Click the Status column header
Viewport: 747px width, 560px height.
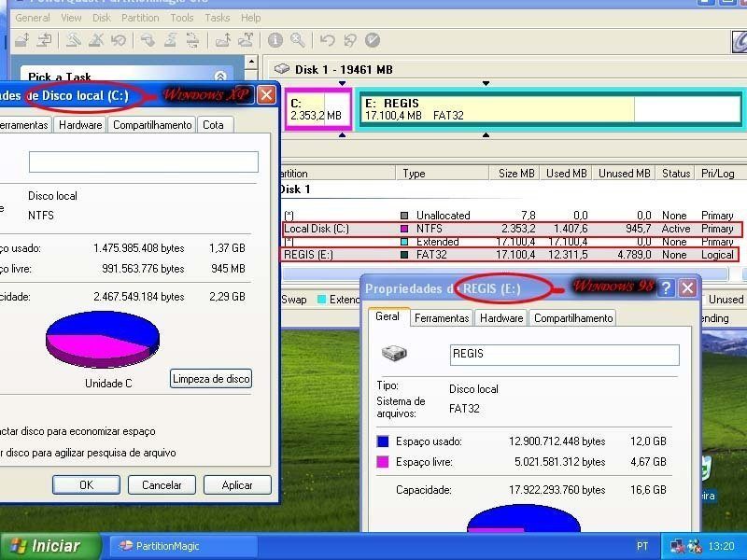point(675,174)
